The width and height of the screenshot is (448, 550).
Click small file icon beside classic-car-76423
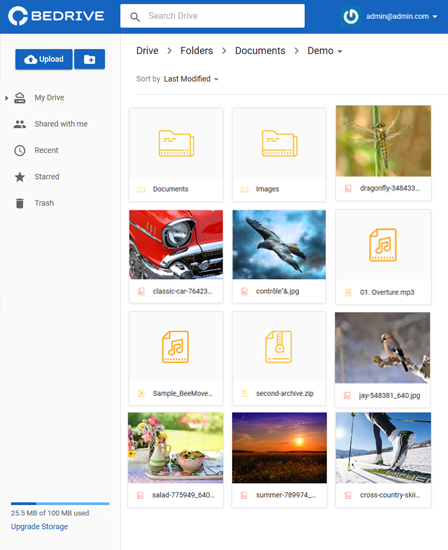coord(141,291)
